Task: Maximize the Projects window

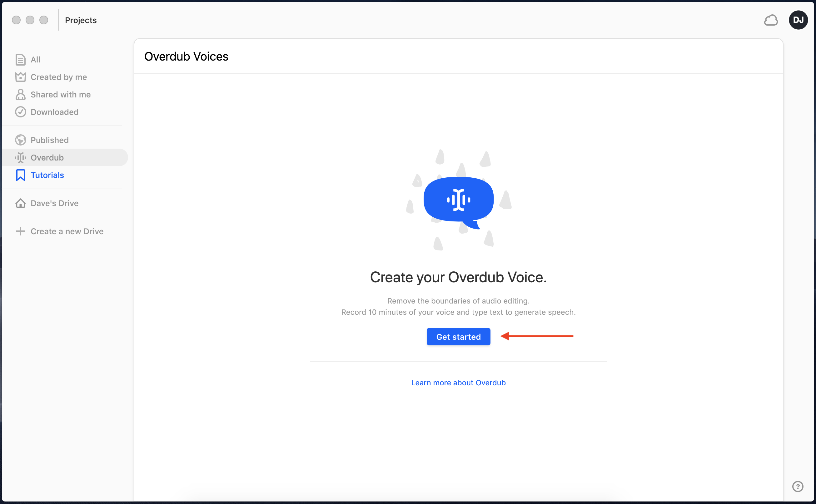Action: tap(44, 20)
